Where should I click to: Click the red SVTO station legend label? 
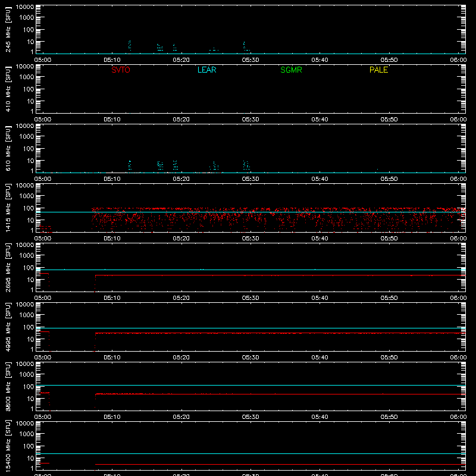pos(121,70)
